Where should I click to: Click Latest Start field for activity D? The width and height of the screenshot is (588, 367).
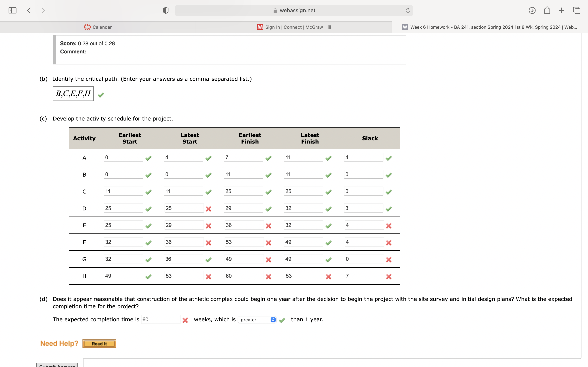(x=184, y=208)
